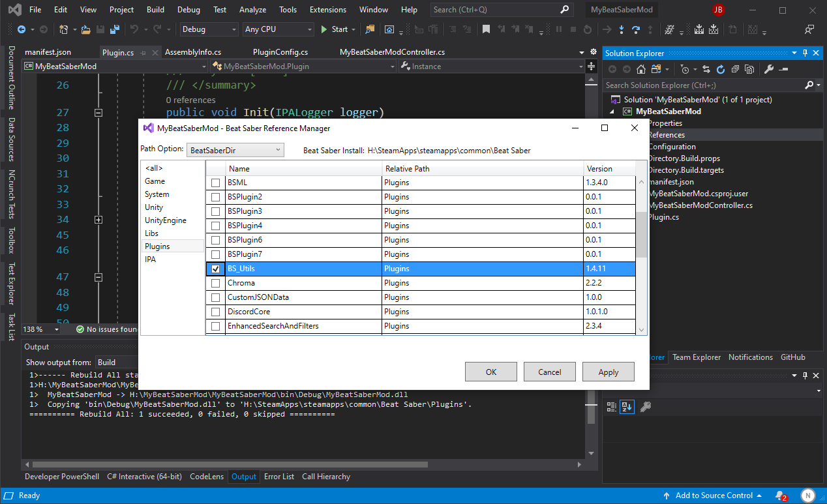Click Refresh icon in Solution Explorer
827x504 pixels.
click(721, 69)
